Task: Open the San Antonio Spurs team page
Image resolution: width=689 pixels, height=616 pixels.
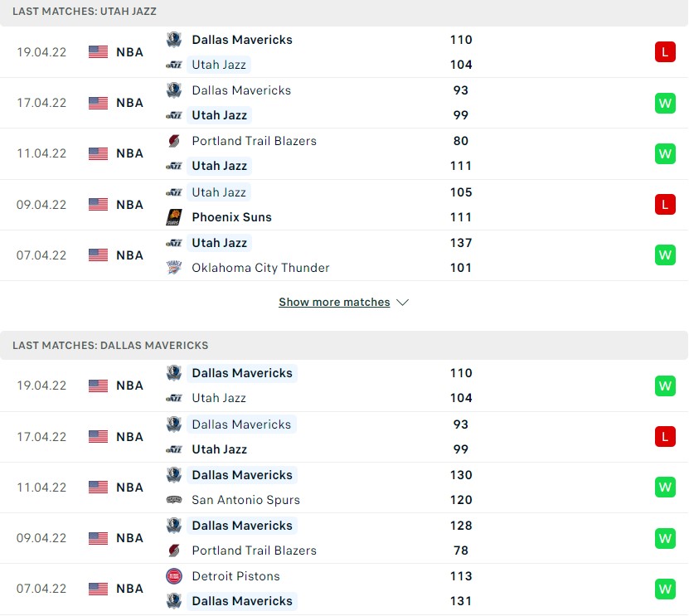Action: pos(245,500)
